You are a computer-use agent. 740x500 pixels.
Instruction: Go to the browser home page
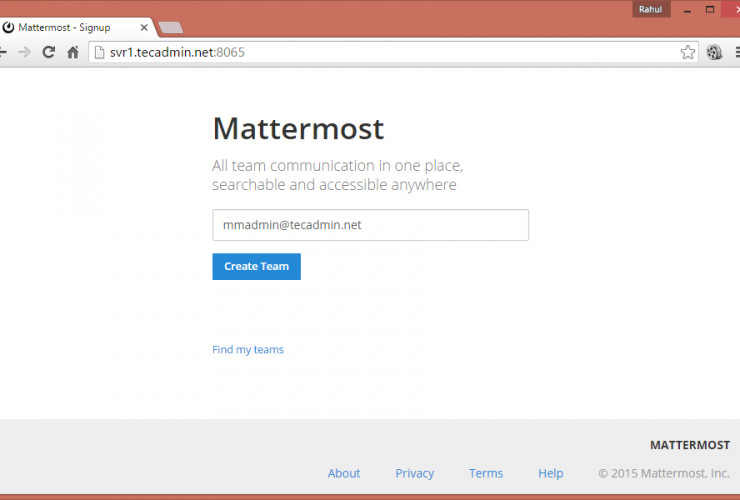coord(72,52)
